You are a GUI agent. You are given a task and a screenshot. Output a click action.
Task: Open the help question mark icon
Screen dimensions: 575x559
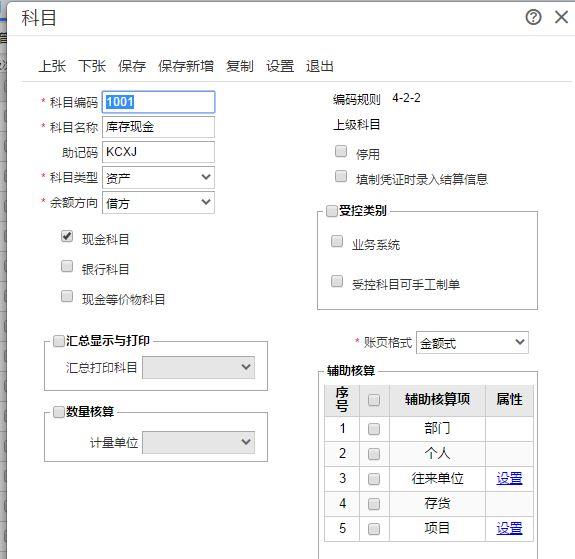533,17
